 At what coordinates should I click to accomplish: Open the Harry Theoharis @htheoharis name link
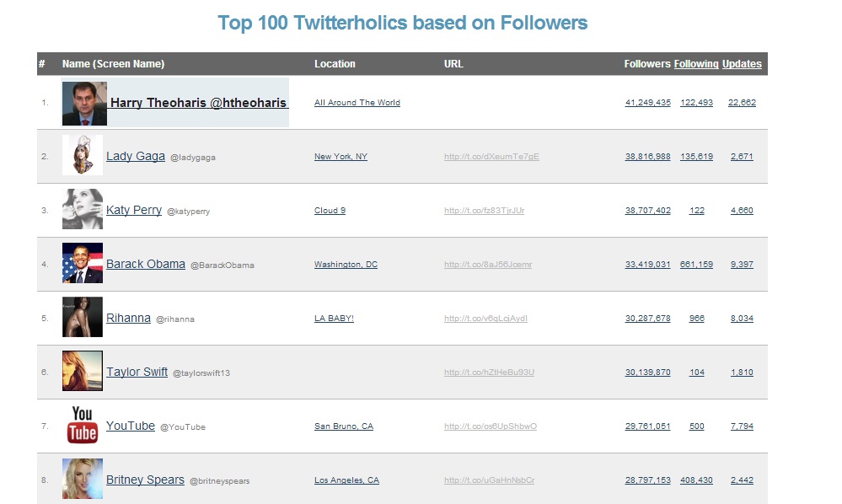pyautogui.click(x=199, y=103)
